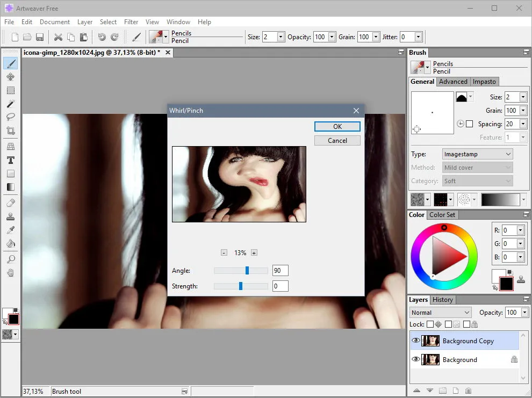Select the Paint Bucket fill tool

(11, 243)
